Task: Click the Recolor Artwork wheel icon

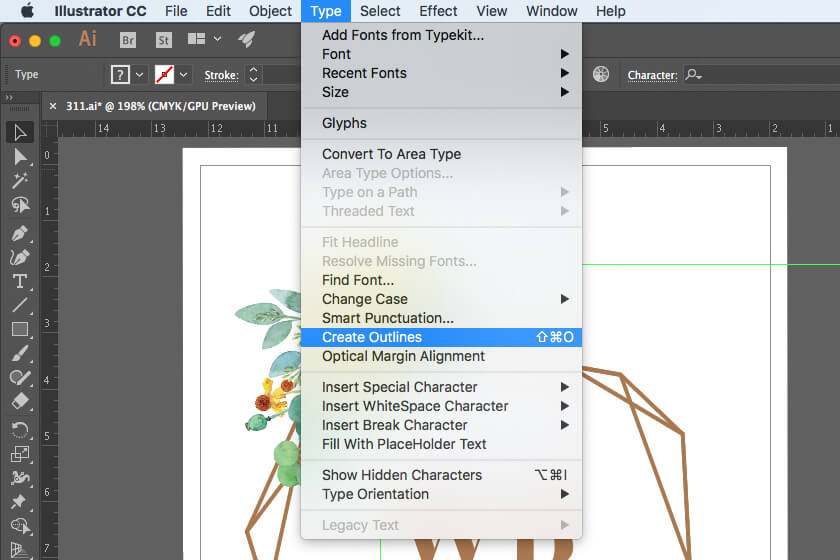Action: pyautogui.click(x=601, y=74)
